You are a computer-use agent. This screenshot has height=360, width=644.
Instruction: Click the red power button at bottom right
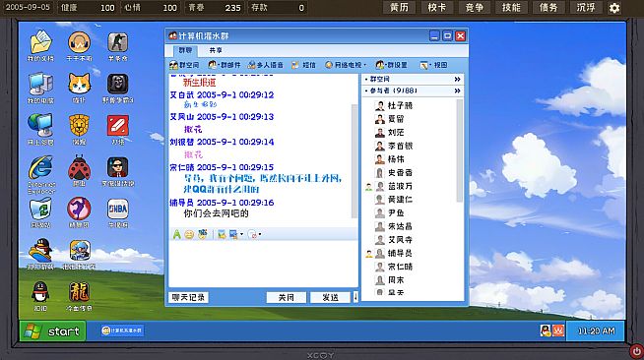pyautogui.click(x=636, y=352)
